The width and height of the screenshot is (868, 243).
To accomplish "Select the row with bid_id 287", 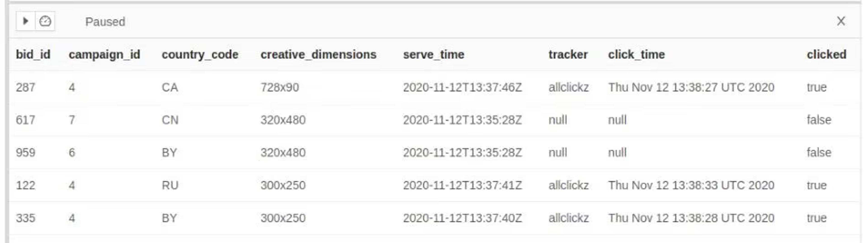I will click(x=434, y=87).
